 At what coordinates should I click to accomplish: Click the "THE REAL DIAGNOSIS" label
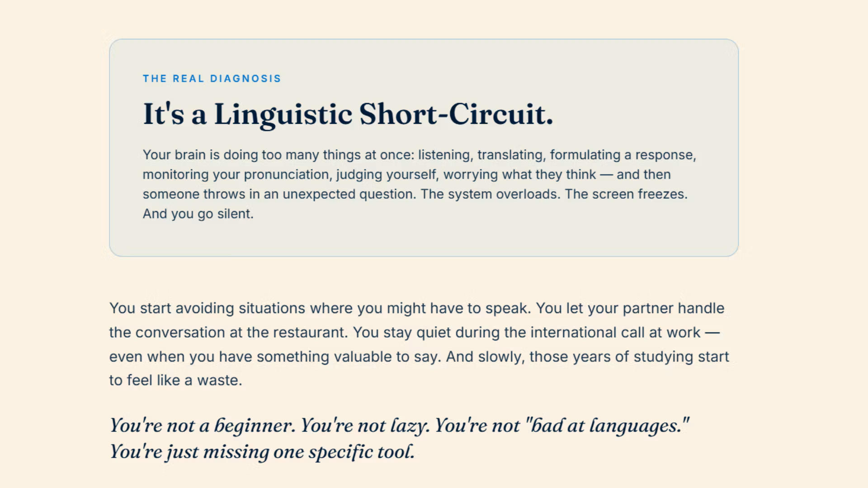click(x=212, y=79)
